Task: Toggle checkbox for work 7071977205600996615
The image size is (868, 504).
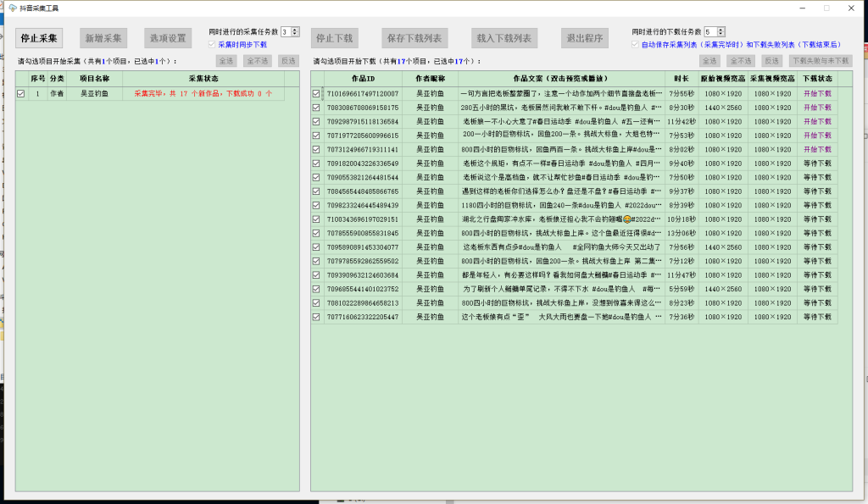Action: (x=316, y=136)
